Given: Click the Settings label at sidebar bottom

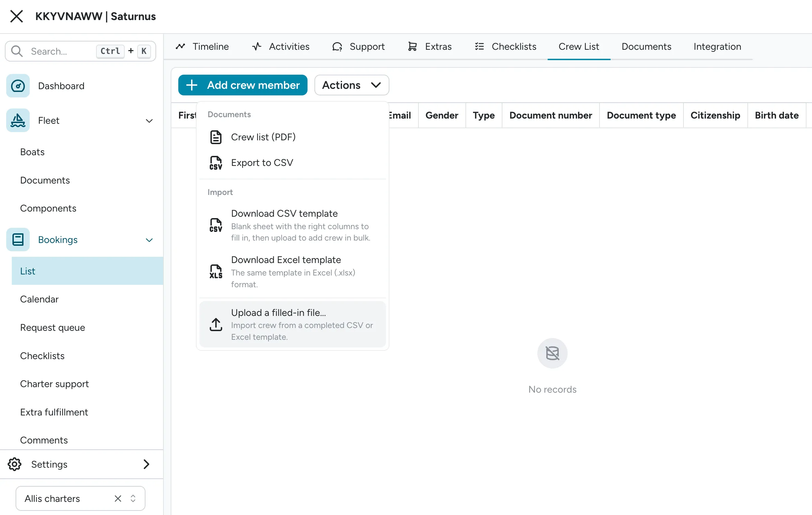Looking at the screenshot, I should click(x=49, y=465).
